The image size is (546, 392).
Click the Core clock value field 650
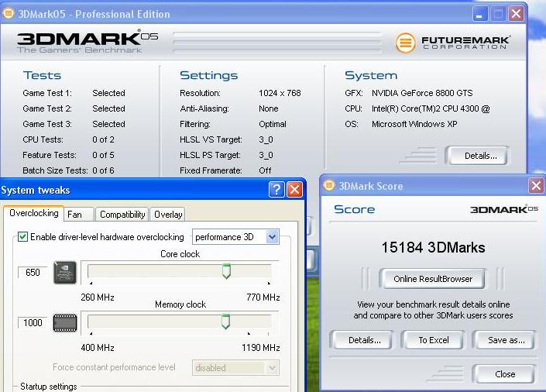[x=33, y=273]
